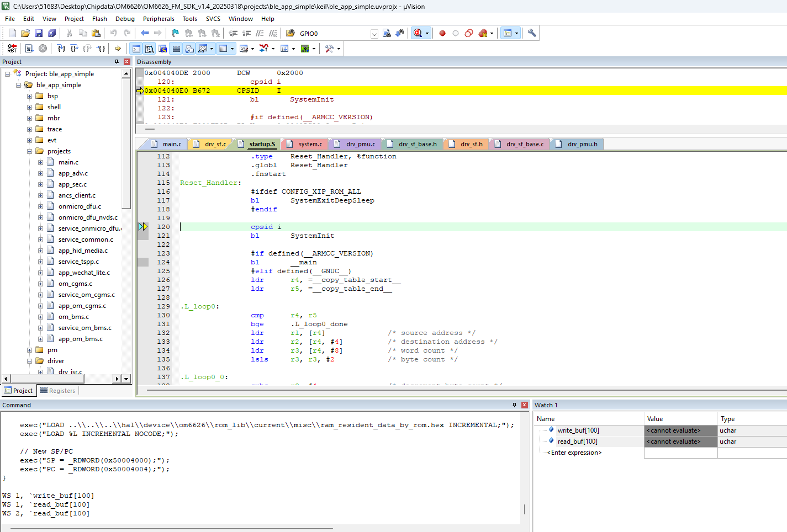Select app_adv.c in the project tree
This screenshot has width=787, height=532.
73,173
